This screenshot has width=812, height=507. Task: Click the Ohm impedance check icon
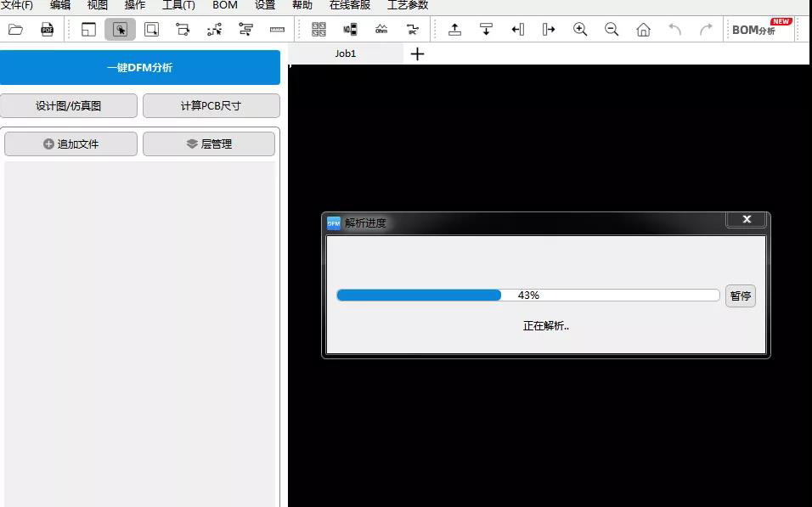point(381,29)
